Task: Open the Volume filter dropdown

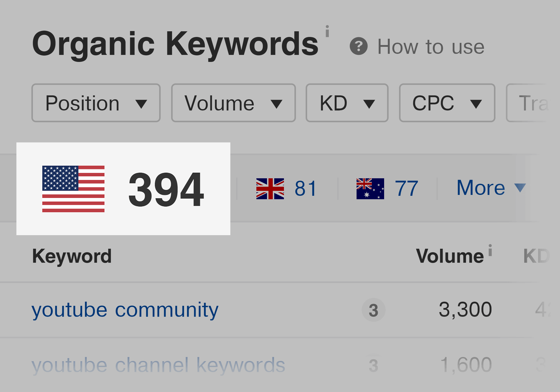Action: click(233, 103)
